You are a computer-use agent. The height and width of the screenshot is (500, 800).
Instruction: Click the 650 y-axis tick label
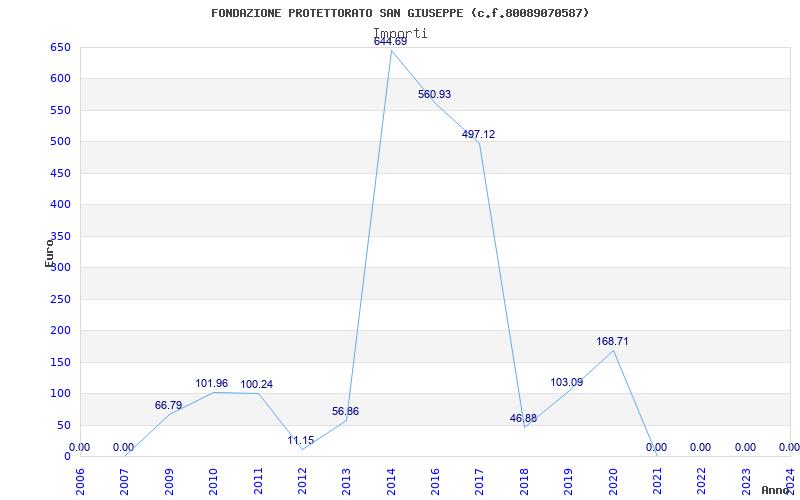(60, 47)
